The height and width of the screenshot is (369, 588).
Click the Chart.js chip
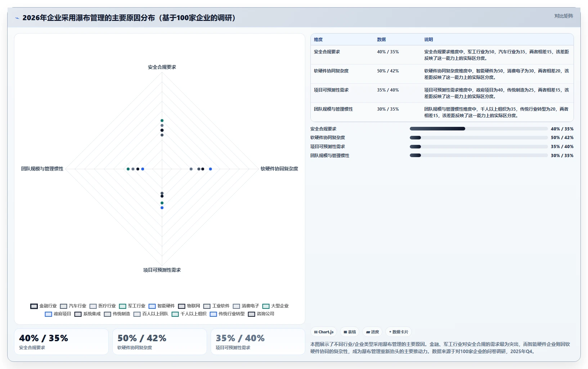[x=324, y=332]
